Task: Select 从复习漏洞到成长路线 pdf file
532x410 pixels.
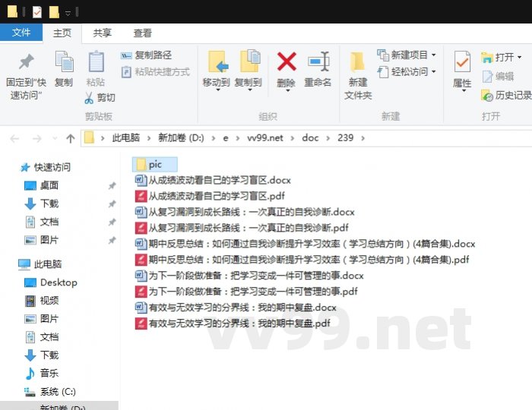Action: point(242,228)
